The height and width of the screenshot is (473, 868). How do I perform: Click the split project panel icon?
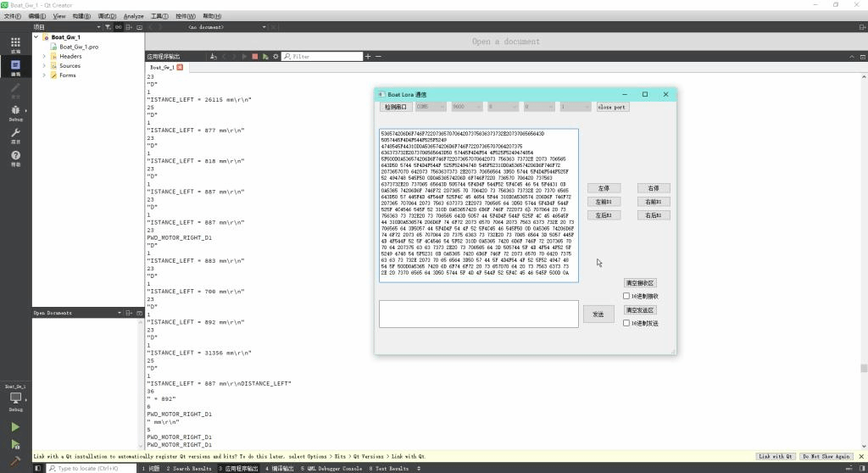click(x=129, y=27)
